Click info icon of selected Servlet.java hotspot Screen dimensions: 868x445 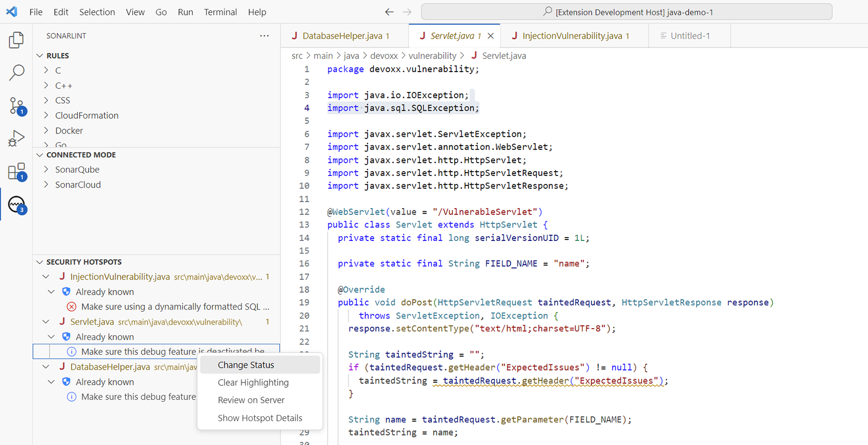72,352
